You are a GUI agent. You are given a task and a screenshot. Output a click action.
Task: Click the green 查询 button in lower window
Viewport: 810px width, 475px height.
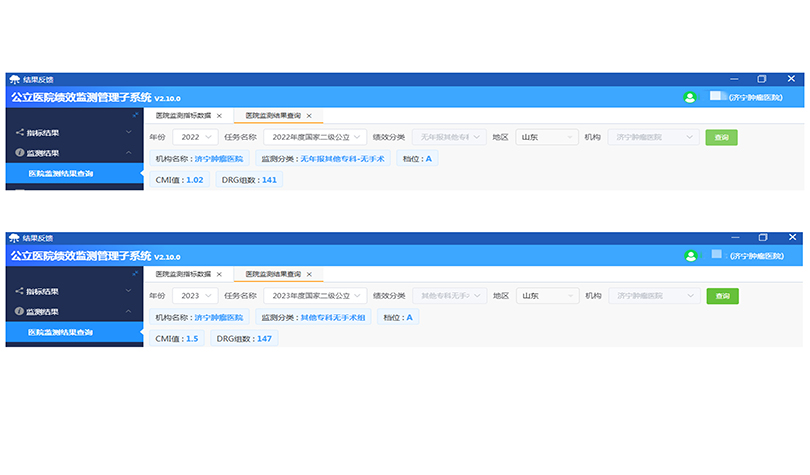[722, 296]
